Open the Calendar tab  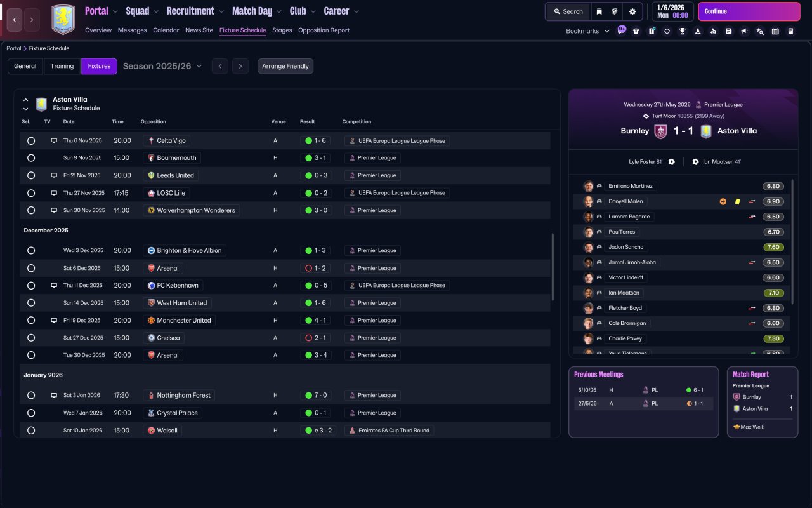coord(166,30)
